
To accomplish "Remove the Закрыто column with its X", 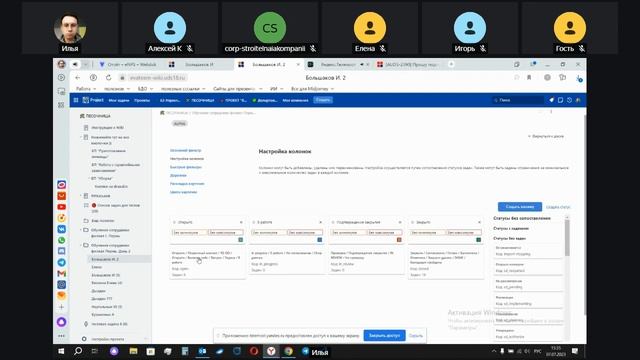I will [479, 222].
